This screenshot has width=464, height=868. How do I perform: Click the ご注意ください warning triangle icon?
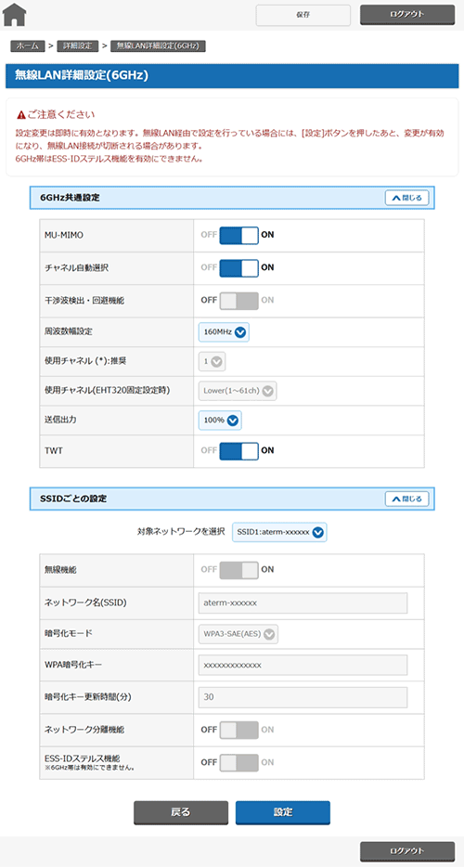coord(21,115)
